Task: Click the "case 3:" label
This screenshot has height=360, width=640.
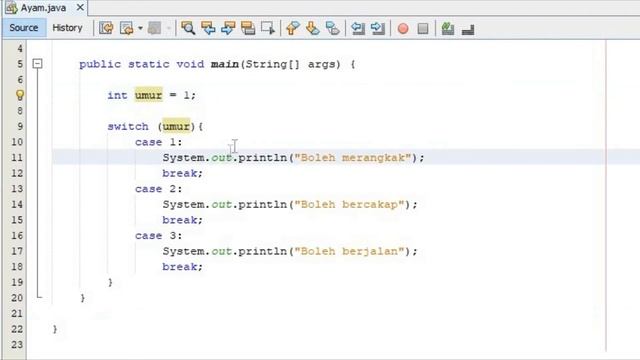Action: [x=158, y=236]
